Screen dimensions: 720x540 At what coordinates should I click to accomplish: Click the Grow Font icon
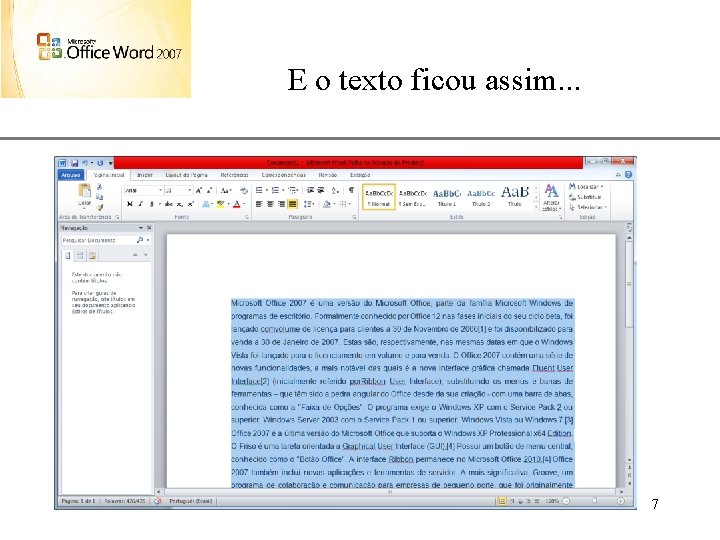pyautogui.click(x=199, y=191)
